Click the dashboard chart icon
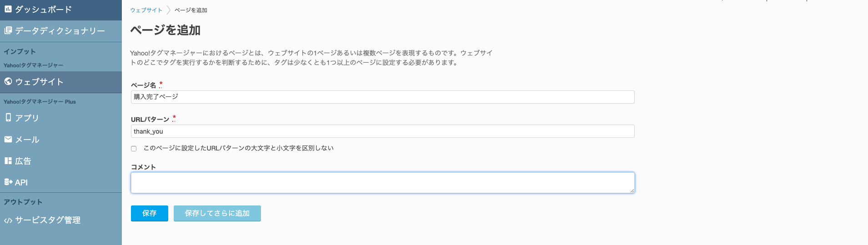The width and height of the screenshot is (868, 245). [x=8, y=9]
